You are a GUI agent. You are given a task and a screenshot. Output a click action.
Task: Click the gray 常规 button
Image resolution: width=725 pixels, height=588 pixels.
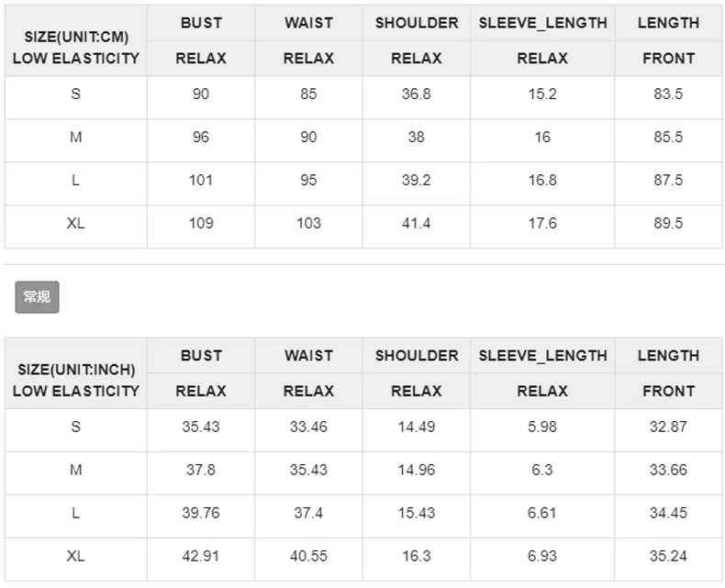coord(37,297)
